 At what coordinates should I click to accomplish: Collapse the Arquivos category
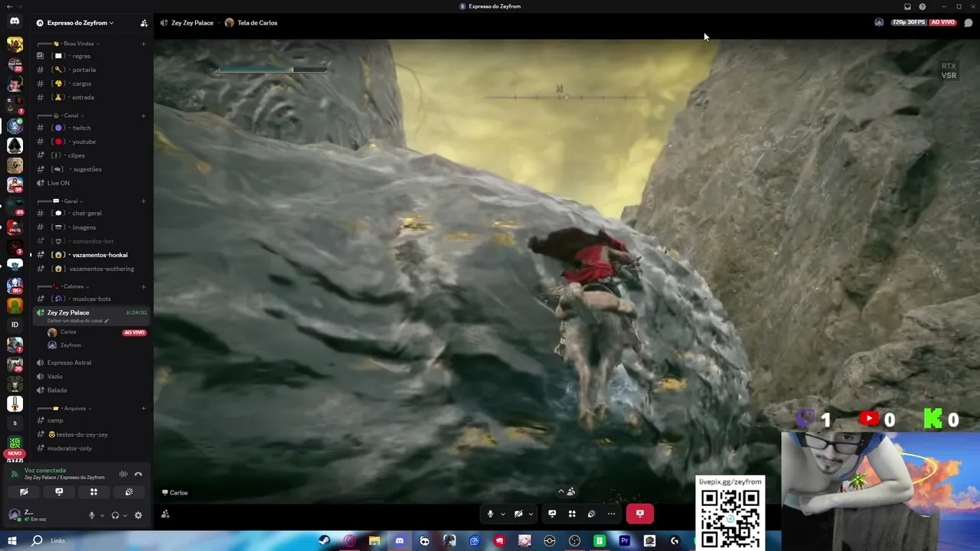pos(75,409)
